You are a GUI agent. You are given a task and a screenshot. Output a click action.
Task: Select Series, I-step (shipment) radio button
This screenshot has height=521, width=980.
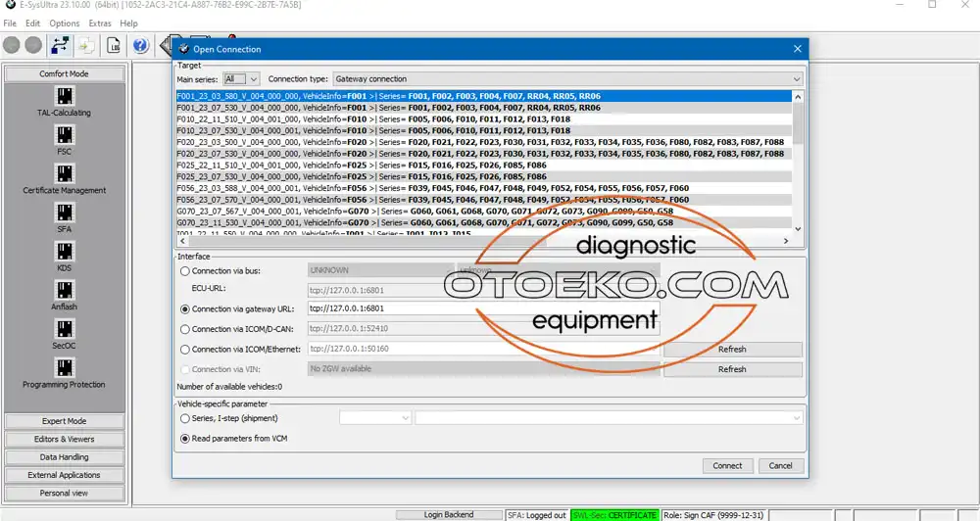pyautogui.click(x=185, y=418)
